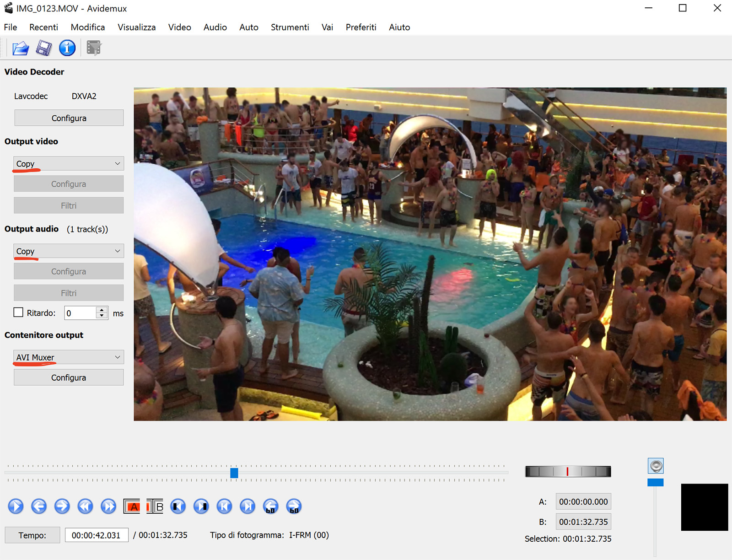
Task: Click the timeline position slider handle
Action: click(x=234, y=473)
